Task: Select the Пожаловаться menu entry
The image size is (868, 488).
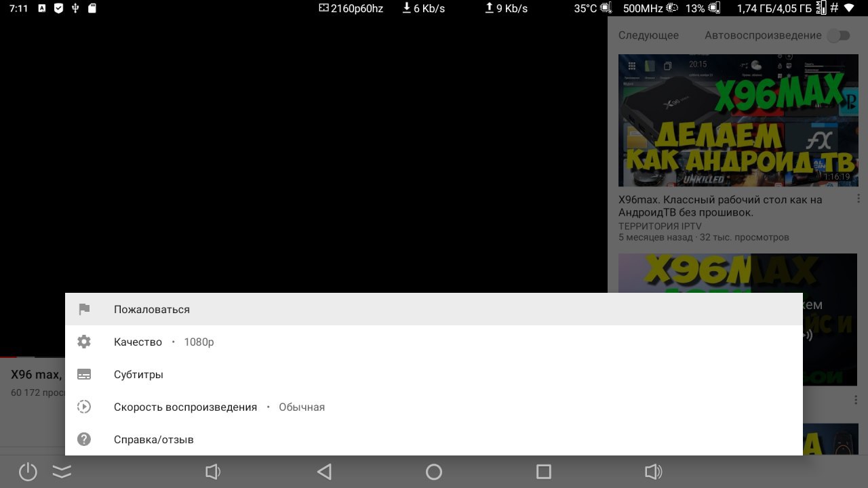Action: pos(434,309)
